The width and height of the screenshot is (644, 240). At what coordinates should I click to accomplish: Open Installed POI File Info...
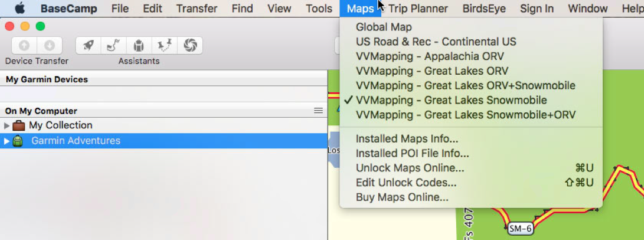[x=471, y=153]
